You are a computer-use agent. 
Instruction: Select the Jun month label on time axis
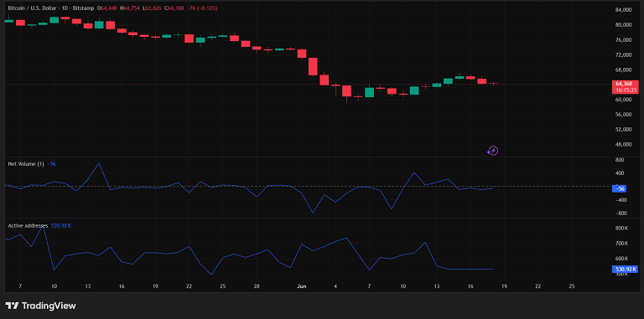coord(301,286)
